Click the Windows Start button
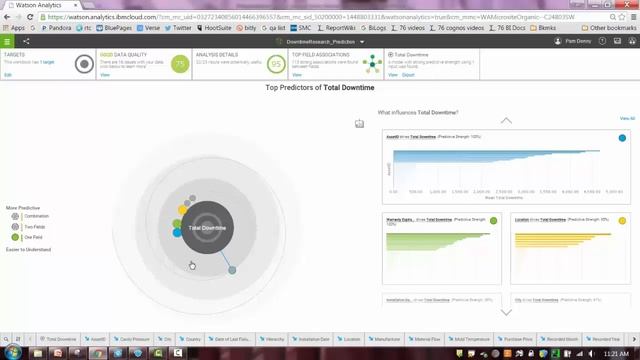This screenshot has width=640, height=360. click(x=13, y=352)
